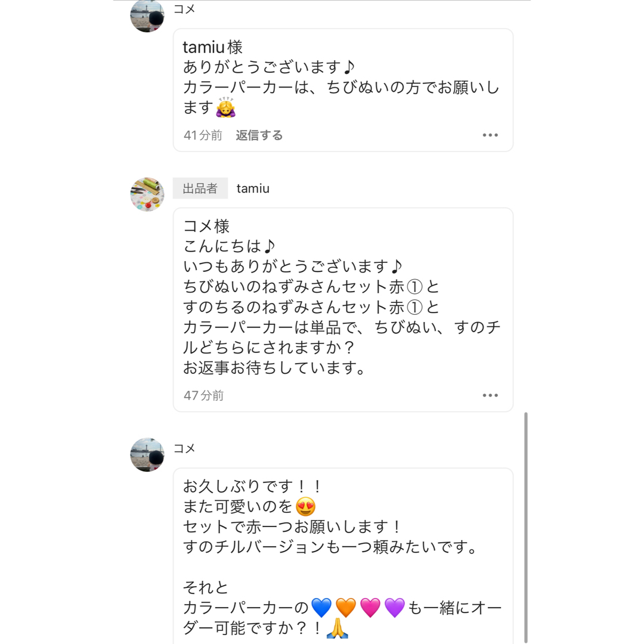Click the 41分前 timestamp
The height and width of the screenshot is (644, 644).
203,135
